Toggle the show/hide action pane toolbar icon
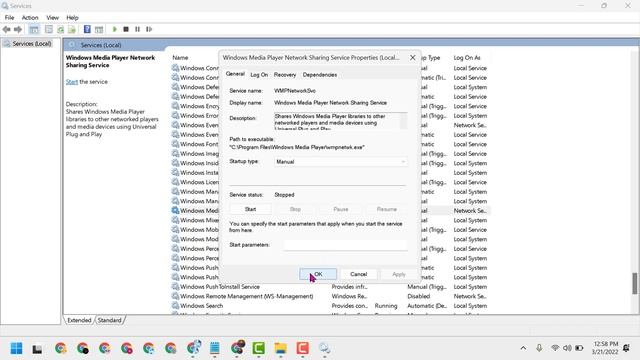Image resolution: width=640 pixels, height=360 pixels. [x=99, y=29]
